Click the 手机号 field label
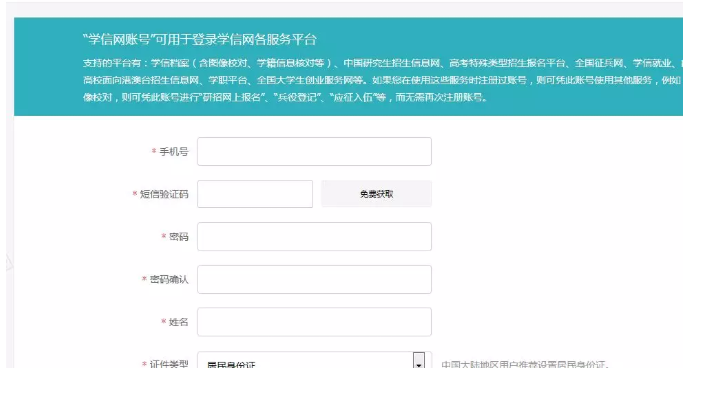703x396 pixels. coord(174,152)
